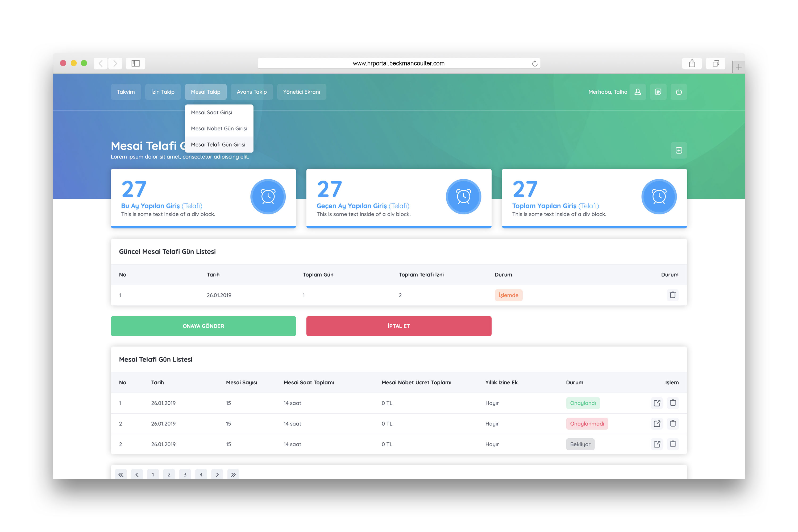Open the Avans Takip tab
The image size is (798, 532).
251,92
